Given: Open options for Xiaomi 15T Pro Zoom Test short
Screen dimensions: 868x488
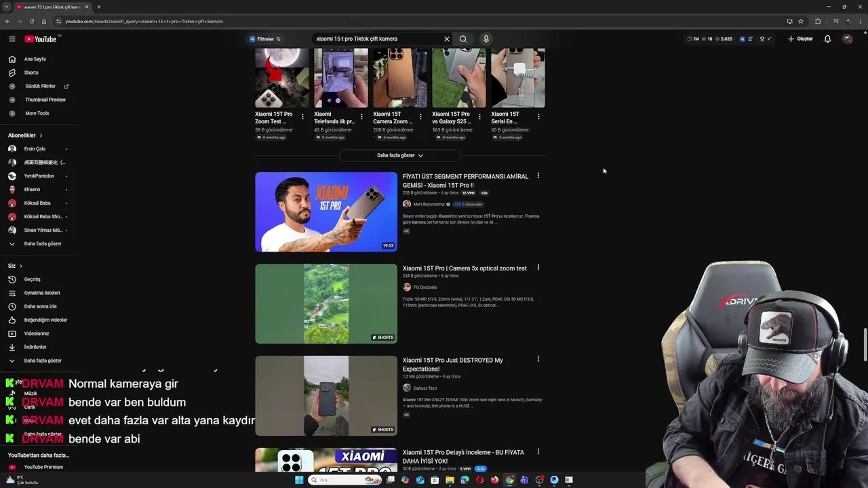Looking at the screenshot, I should pyautogui.click(x=302, y=117).
